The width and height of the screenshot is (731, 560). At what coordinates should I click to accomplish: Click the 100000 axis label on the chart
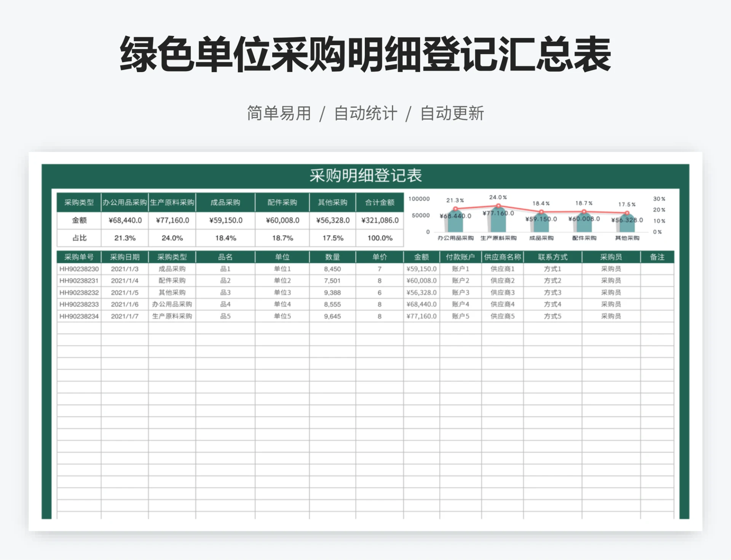click(419, 199)
